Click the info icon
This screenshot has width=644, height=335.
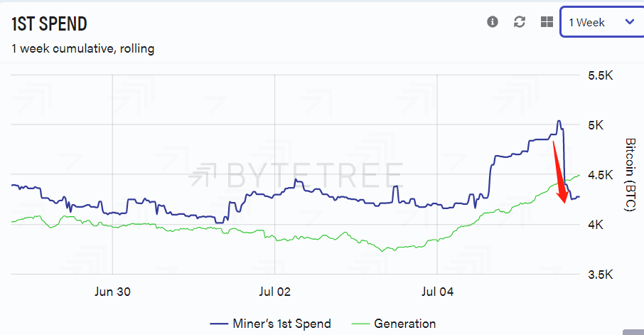coord(493,22)
